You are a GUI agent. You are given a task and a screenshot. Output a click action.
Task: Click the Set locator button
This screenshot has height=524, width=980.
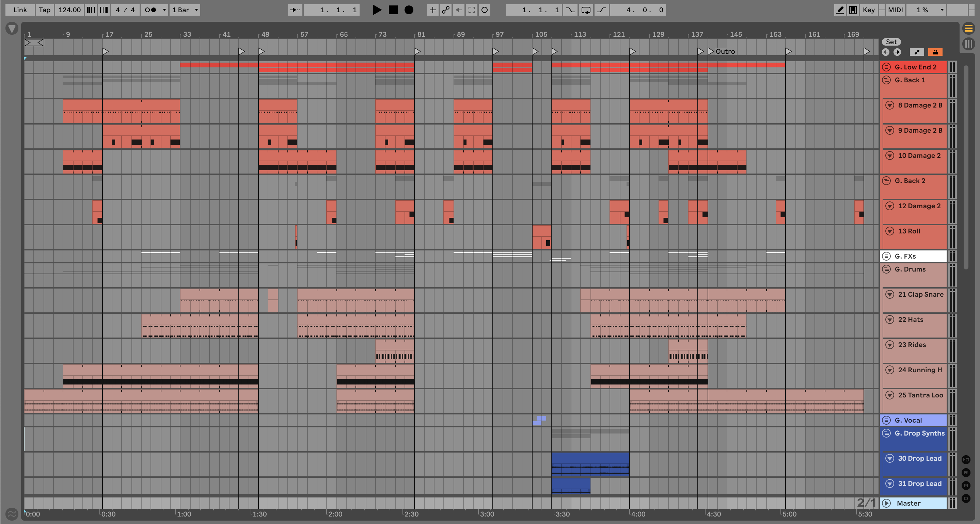tap(891, 42)
